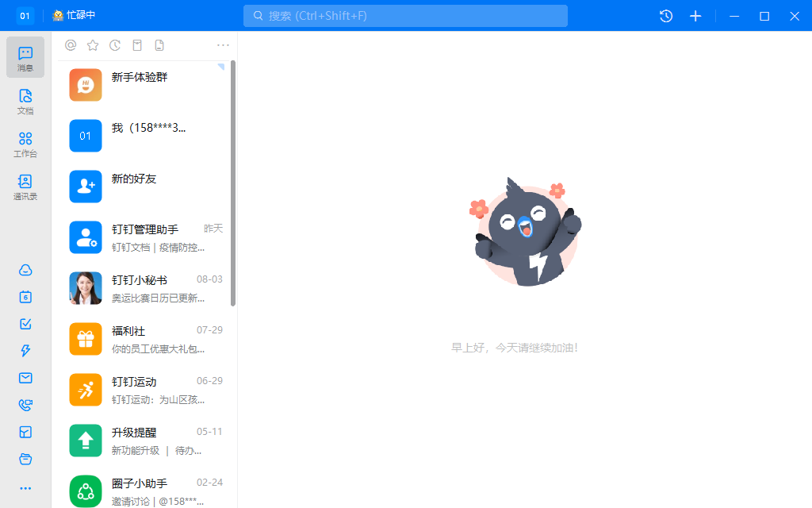Viewport: 812px width, 508px height.
Task: Select the Messages tab
Action: [25, 56]
